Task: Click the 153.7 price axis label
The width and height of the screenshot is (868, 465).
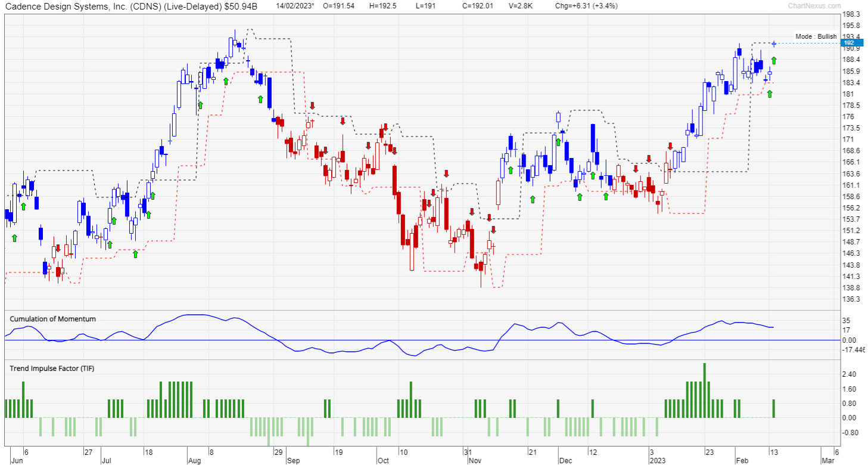Action: (x=851, y=219)
